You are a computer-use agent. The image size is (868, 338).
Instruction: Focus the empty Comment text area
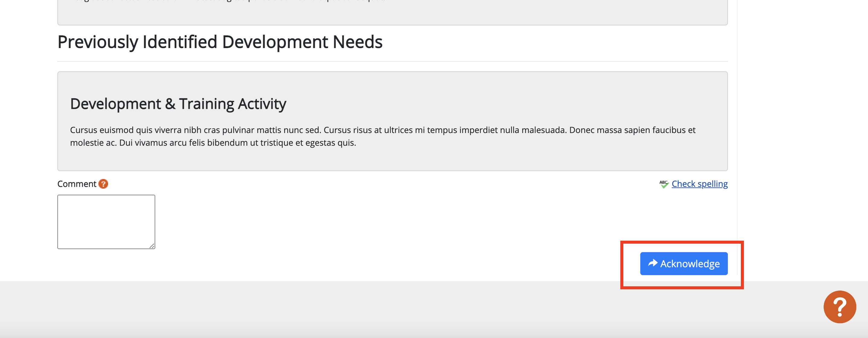point(106,222)
